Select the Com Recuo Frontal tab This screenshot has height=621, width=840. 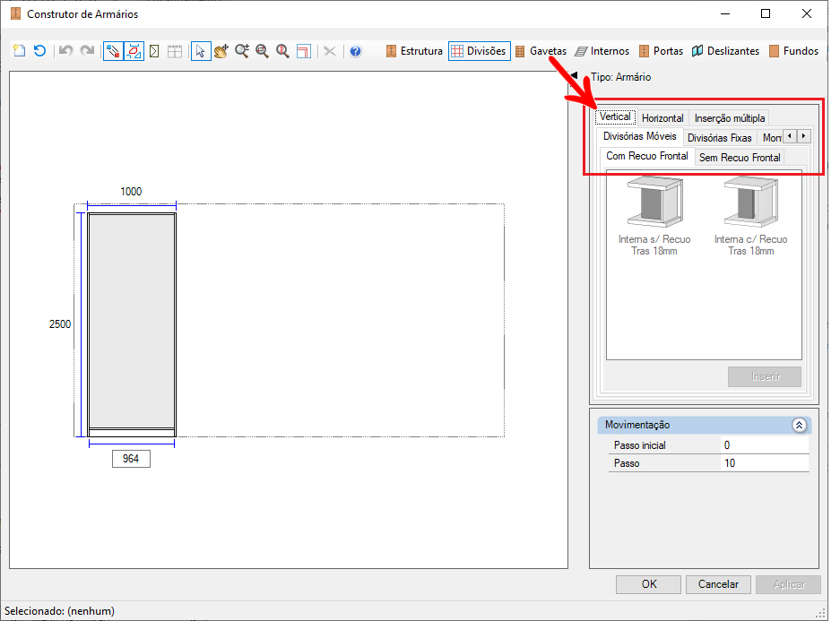point(647,156)
